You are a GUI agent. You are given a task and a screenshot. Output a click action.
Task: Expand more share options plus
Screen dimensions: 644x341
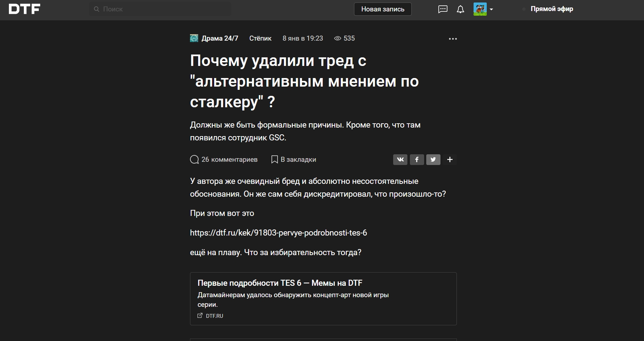[450, 160]
